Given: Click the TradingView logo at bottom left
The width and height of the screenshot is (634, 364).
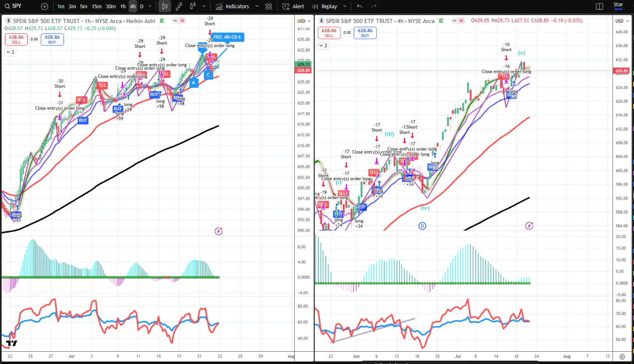Looking at the screenshot, I should pos(12,343).
